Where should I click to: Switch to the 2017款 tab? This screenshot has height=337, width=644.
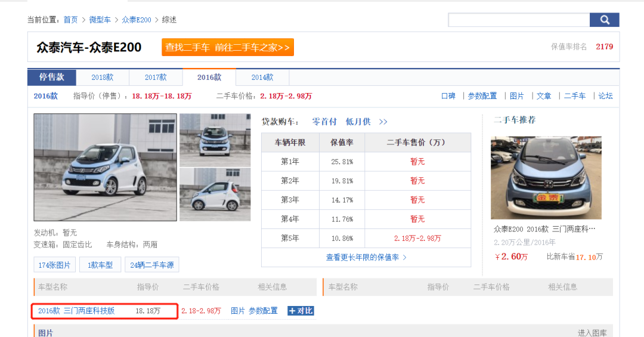pos(156,78)
